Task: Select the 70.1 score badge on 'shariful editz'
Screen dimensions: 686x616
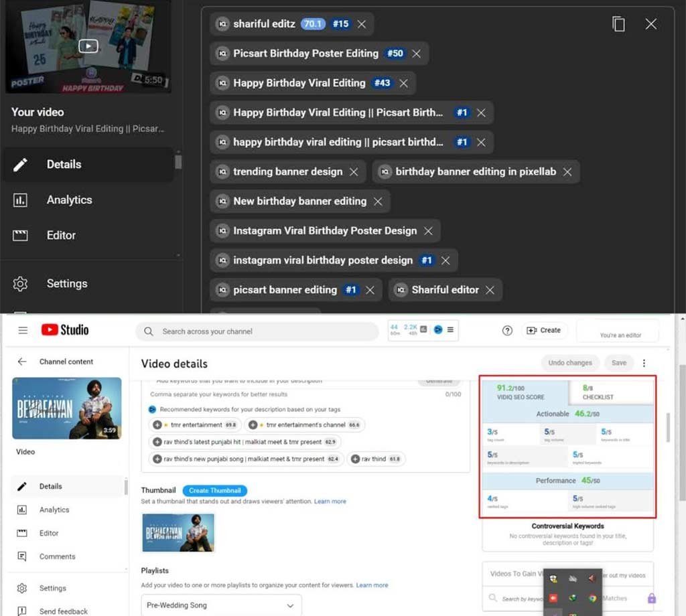Action: pyautogui.click(x=313, y=23)
